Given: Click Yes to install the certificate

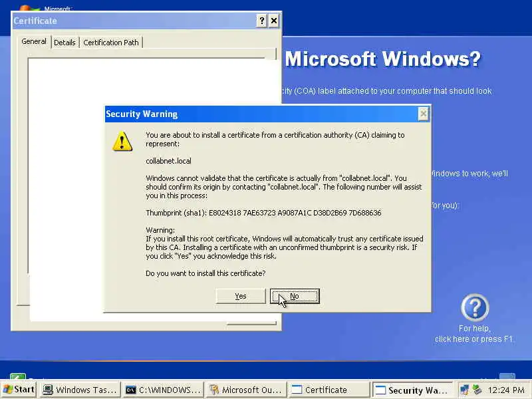Looking at the screenshot, I should click(241, 296).
